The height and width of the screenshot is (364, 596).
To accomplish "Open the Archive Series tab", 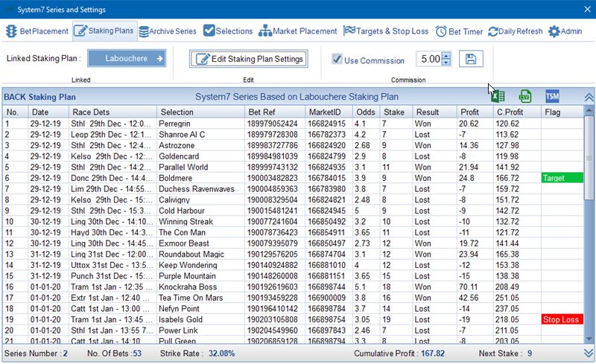I will 168,31.
